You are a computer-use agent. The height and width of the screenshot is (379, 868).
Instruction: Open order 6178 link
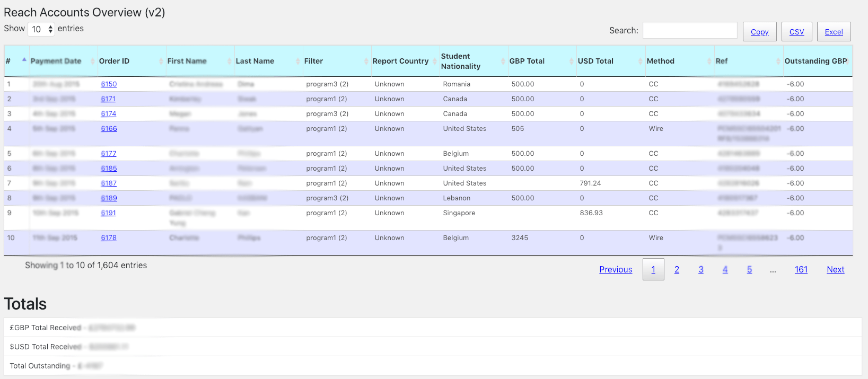(x=109, y=237)
